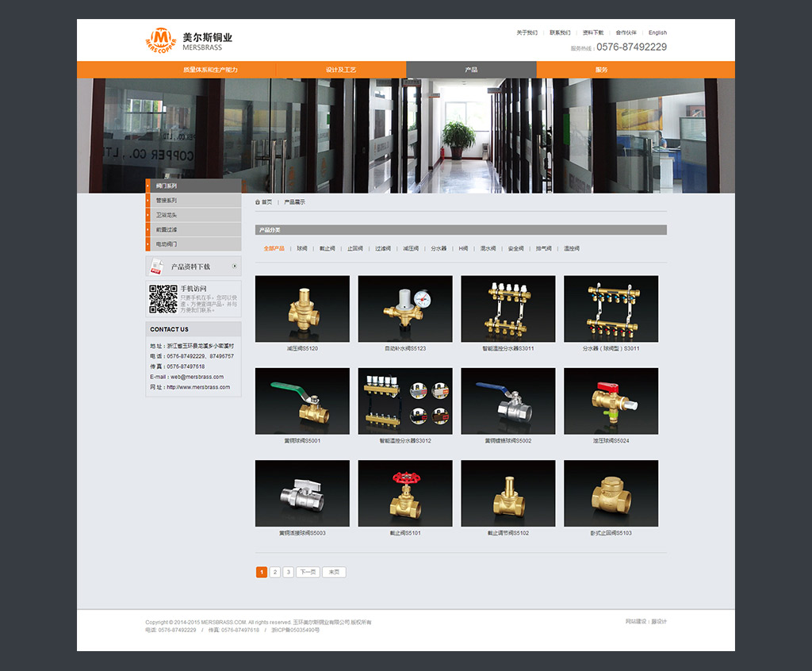
Task: Go to page 2 in pagination
Action: coord(275,572)
